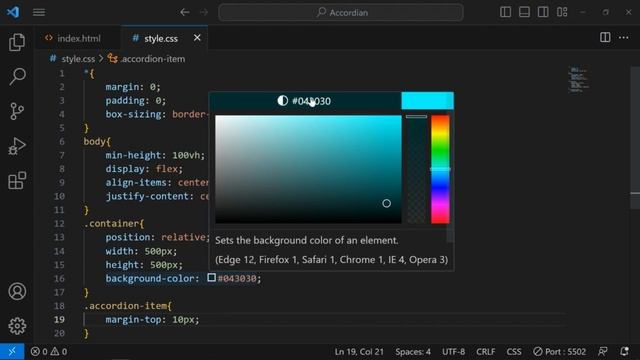
Task: Click the position: relative line
Action: click(x=157, y=237)
